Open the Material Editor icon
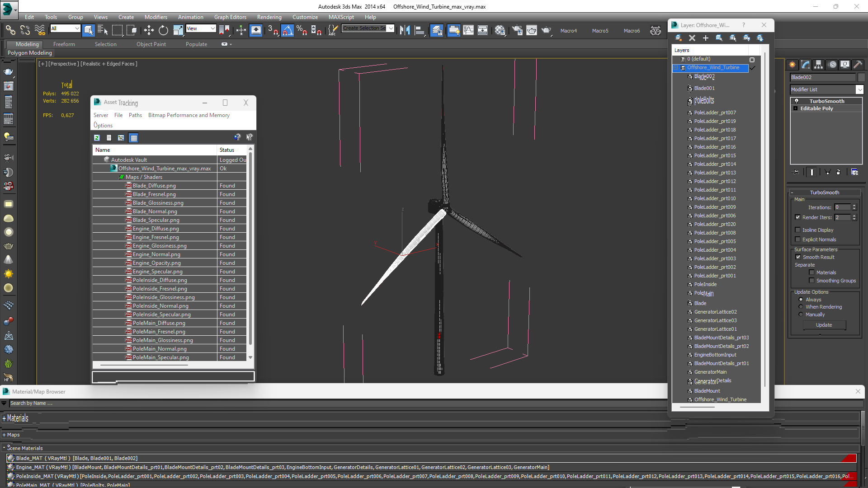 pyautogui.click(x=500, y=30)
